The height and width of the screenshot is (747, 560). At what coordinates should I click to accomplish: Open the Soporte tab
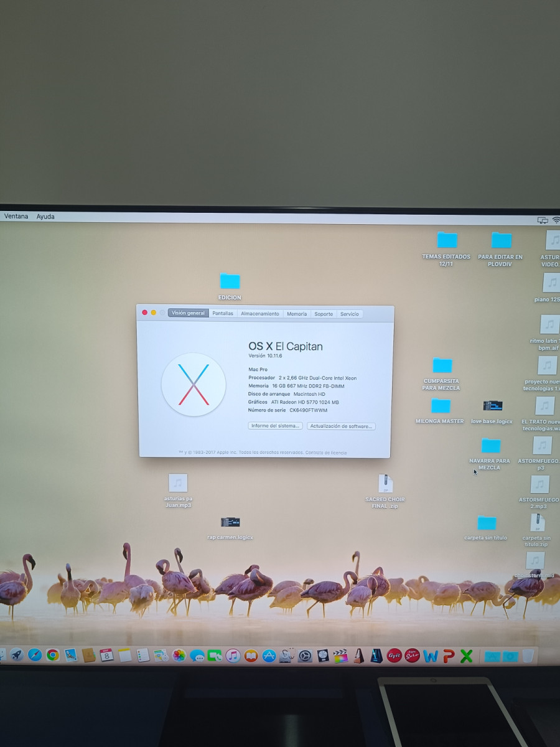click(x=324, y=314)
